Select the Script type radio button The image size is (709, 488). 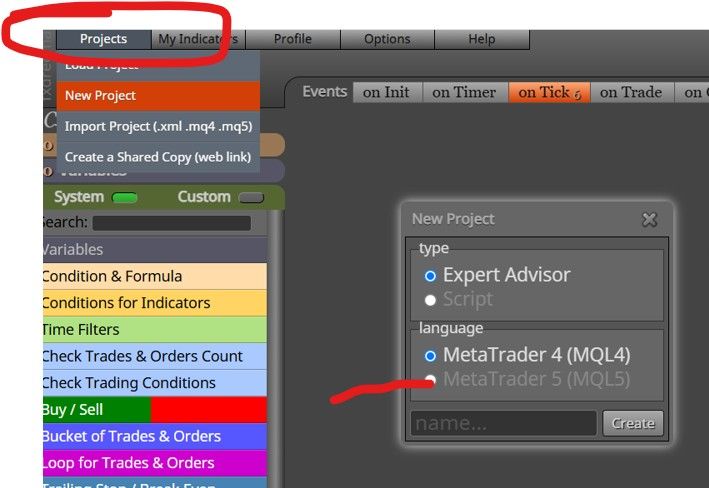[430, 300]
